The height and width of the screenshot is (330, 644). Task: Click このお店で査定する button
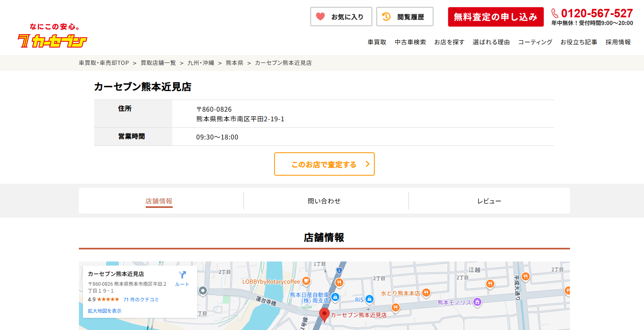[x=324, y=164]
